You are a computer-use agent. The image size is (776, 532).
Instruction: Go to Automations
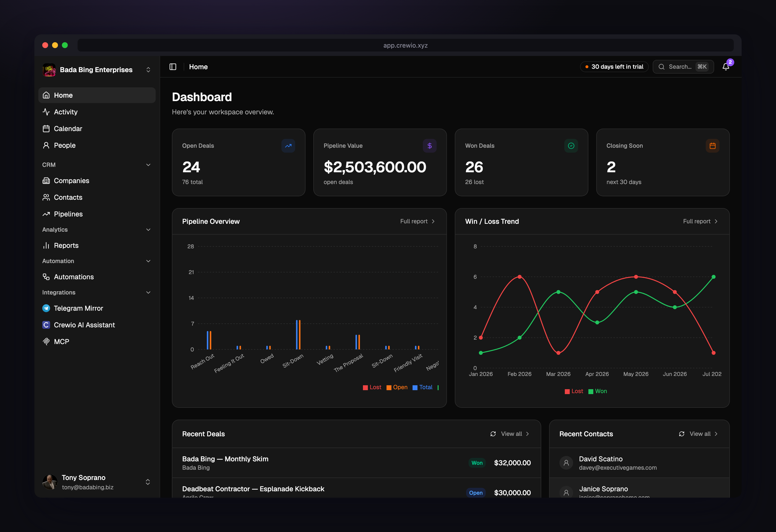pyautogui.click(x=97, y=277)
